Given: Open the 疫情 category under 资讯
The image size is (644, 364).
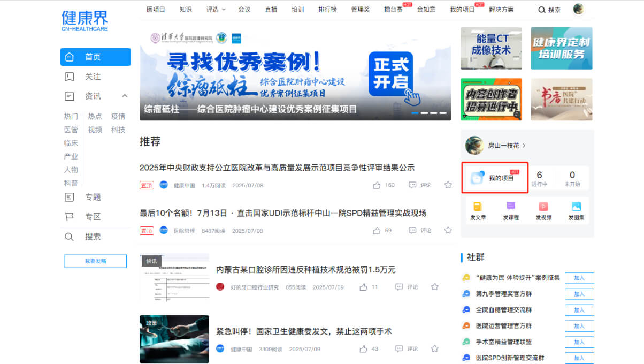Looking at the screenshot, I should point(118,116).
